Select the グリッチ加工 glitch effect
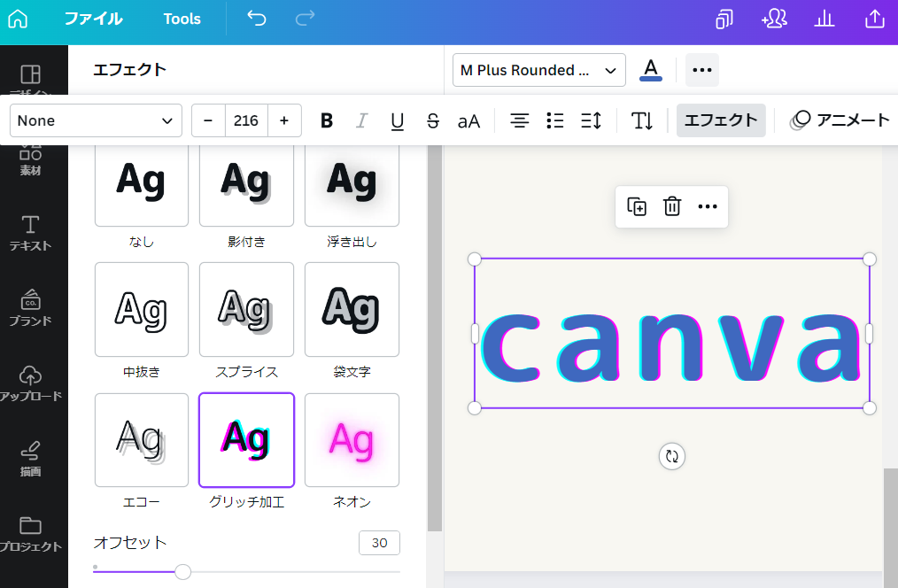 tap(246, 440)
